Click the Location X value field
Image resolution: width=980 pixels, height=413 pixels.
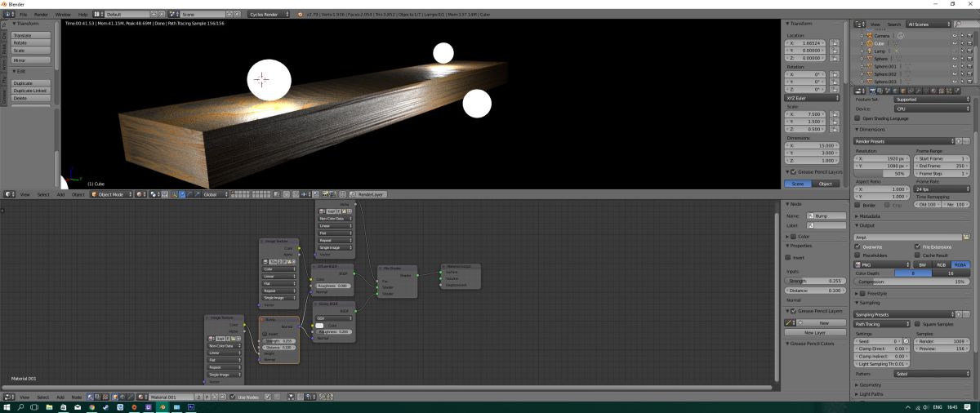pyautogui.click(x=813, y=43)
